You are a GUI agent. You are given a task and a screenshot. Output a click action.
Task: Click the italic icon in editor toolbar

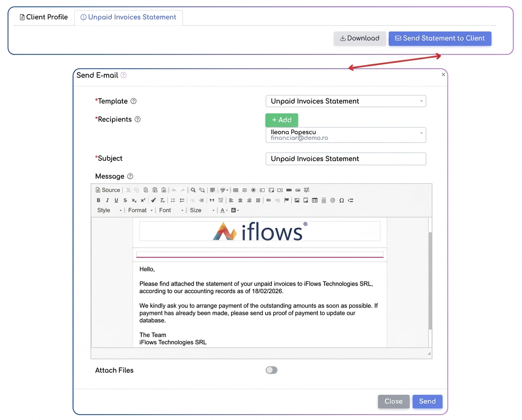click(x=107, y=200)
